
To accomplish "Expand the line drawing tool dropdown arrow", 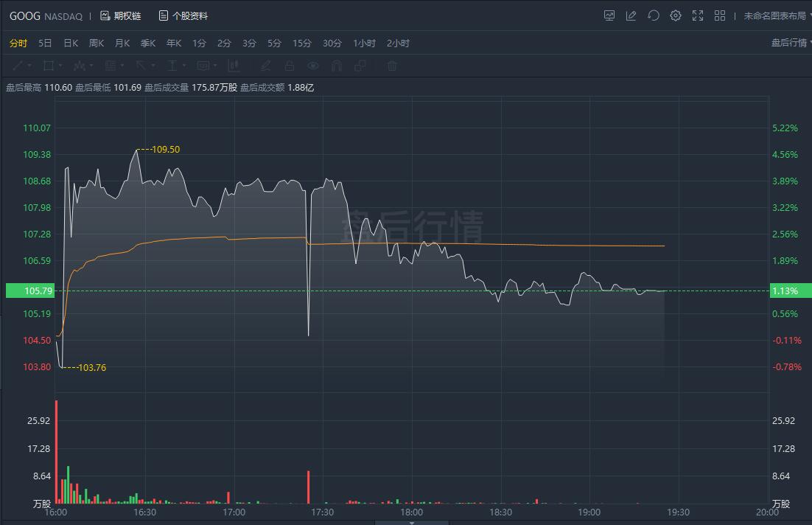I will (29, 66).
